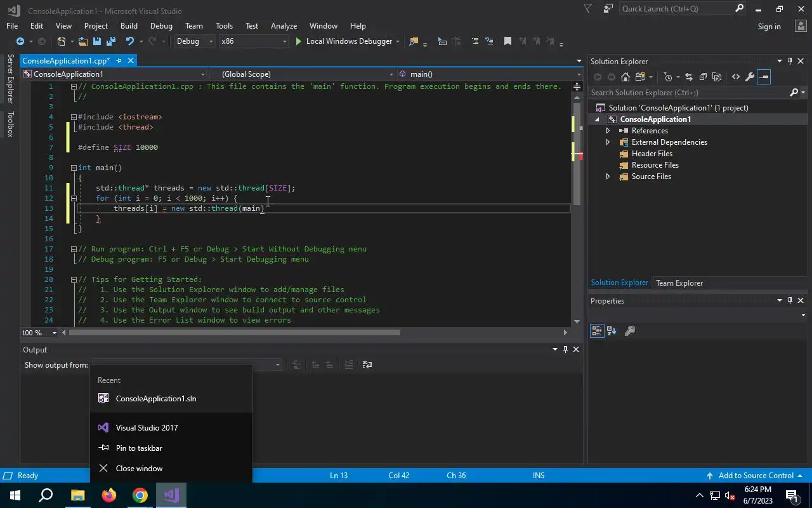
Task: Open the Toolbox side tab
Action: 10,124
